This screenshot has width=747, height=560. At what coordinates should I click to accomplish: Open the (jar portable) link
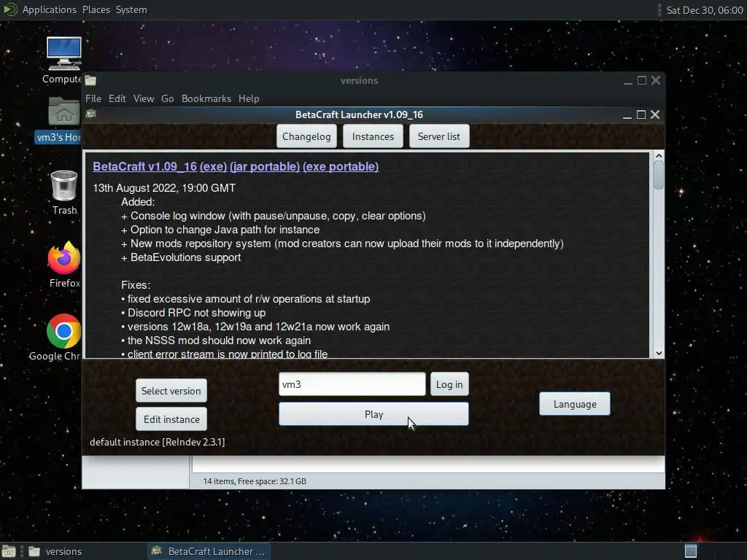(264, 167)
